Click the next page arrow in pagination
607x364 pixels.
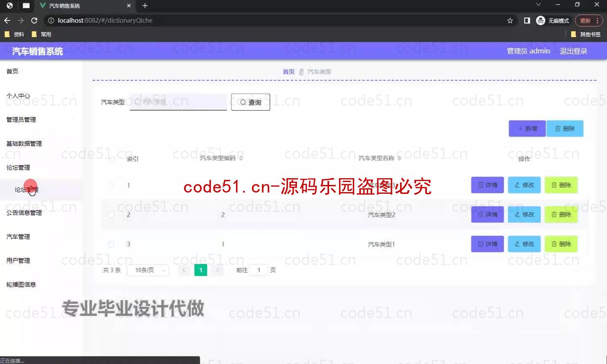click(218, 270)
